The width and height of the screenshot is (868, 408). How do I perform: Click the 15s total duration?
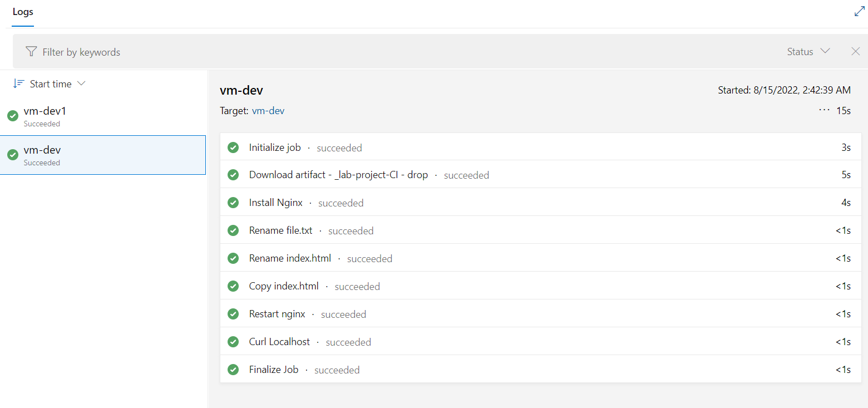pos(844,111)
